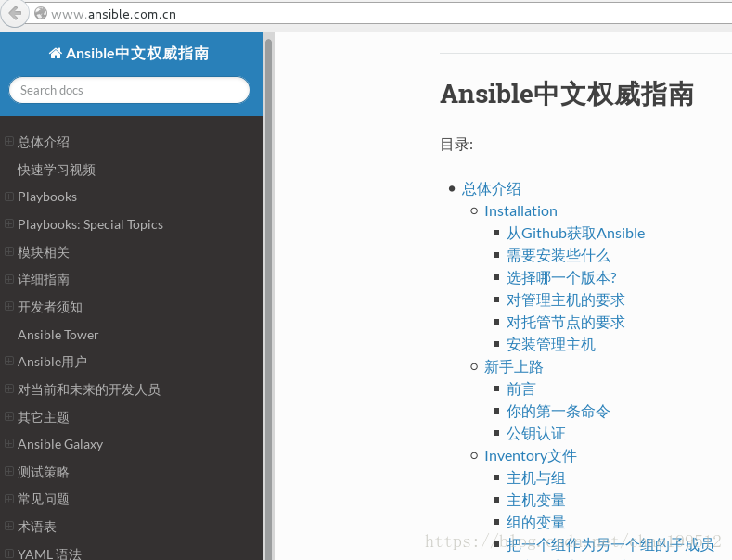Viewport: 732px width, 560px height.
Task: Open 测试策略 in the sidebar
Action: point(44,472)
